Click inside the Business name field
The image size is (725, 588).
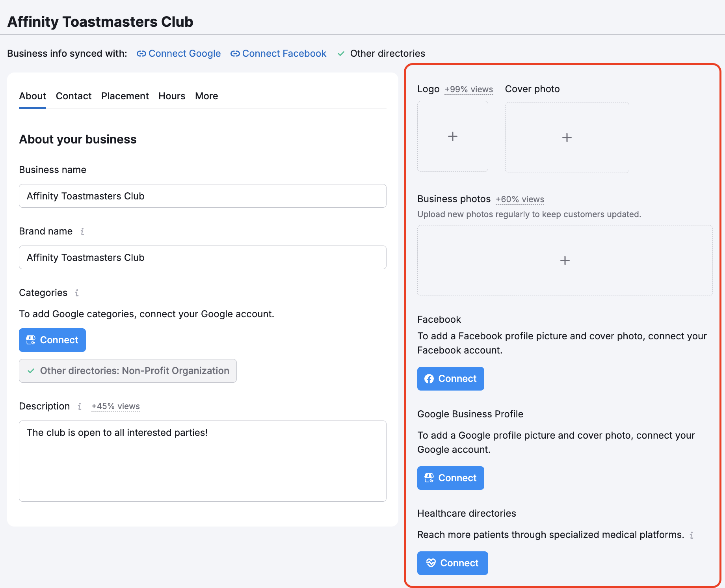(202, 196)
